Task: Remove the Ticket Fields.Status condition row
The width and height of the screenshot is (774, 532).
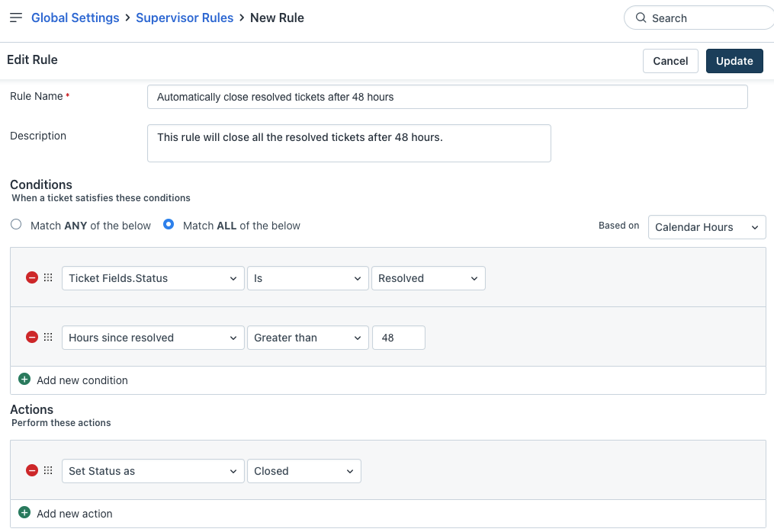Action: pos(32,278)
